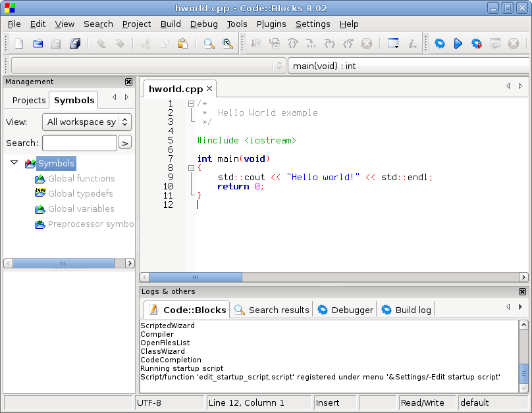Collapse the comment fold at line 1

coord(191,103)
